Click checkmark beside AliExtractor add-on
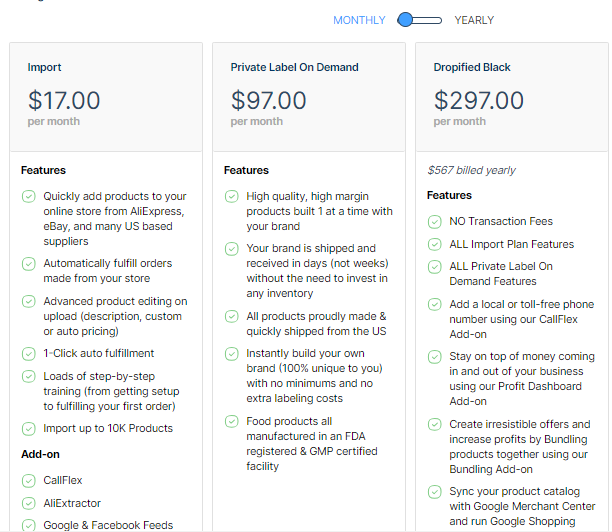Screen dimensions: 612x532 29,503
